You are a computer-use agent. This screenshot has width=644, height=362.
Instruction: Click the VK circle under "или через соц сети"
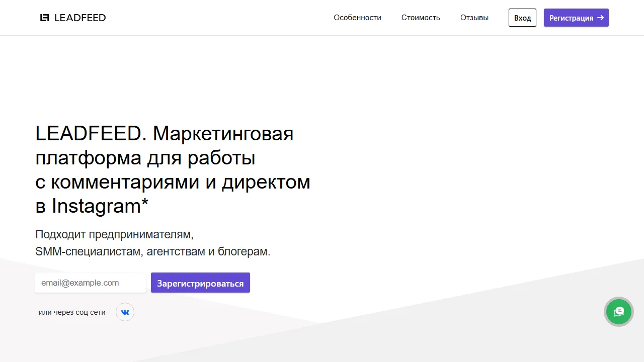125,312
